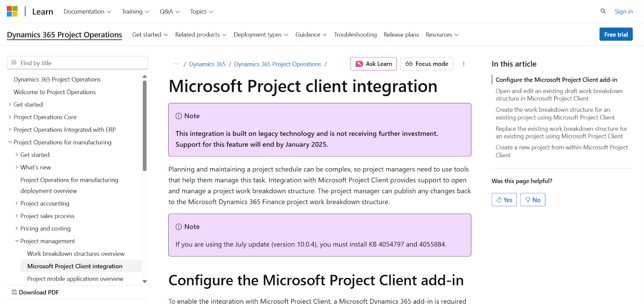Image resolution: width=644 pixels, height=304 pixels.
Task: Click sidebar scroll-down arrow
Action: (144, 281)
